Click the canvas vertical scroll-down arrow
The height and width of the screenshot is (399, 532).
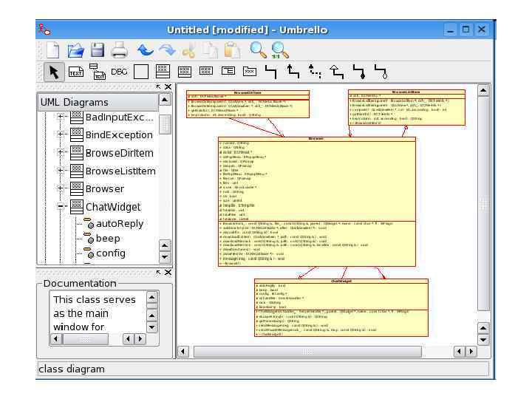pyautogui.click(x=483, y=340)
